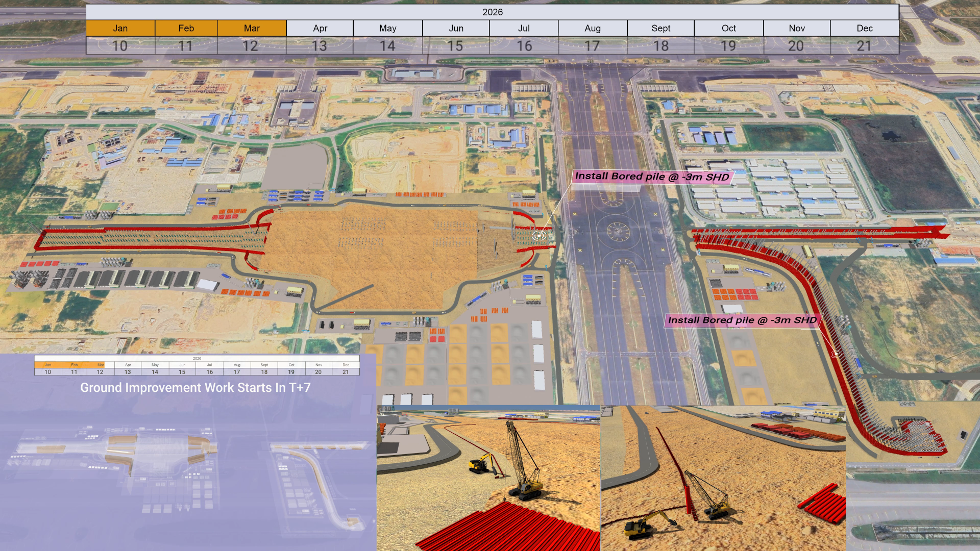
Task: Select the Jun month in timeline
Action: tap(456, 28)
